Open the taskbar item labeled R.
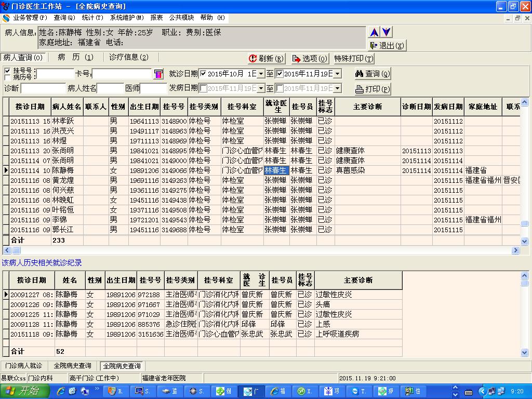The image size is (532, 399). (x=115, y=391)
